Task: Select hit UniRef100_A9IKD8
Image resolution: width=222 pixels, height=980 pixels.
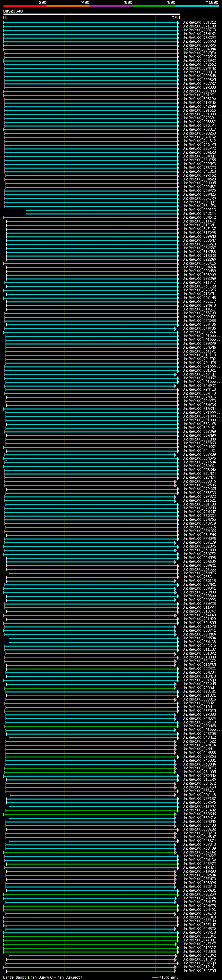Action: click(x=199, y=504)
